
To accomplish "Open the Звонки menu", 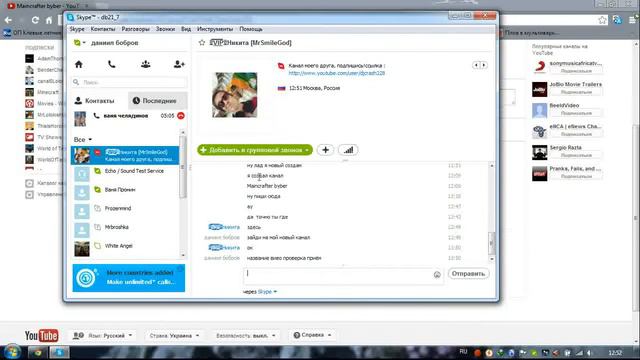I will [x=165, y=29].
